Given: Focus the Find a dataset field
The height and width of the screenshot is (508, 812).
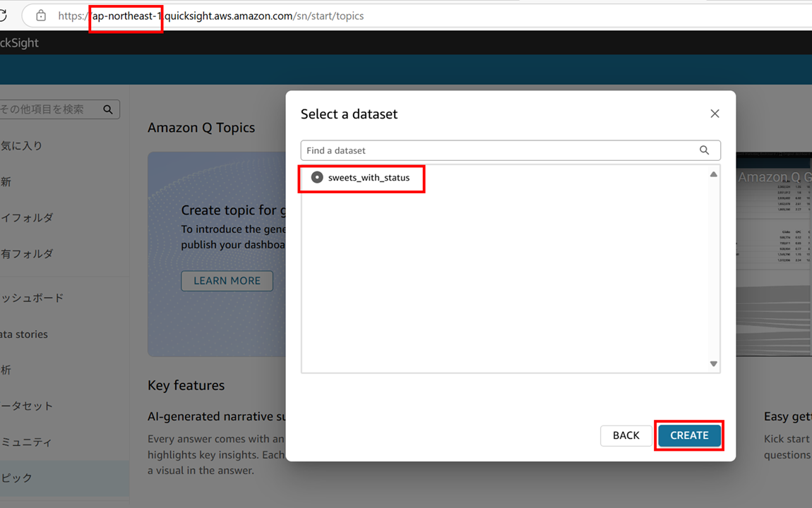Looking at the screenshot, I should [x=510, y=150].
